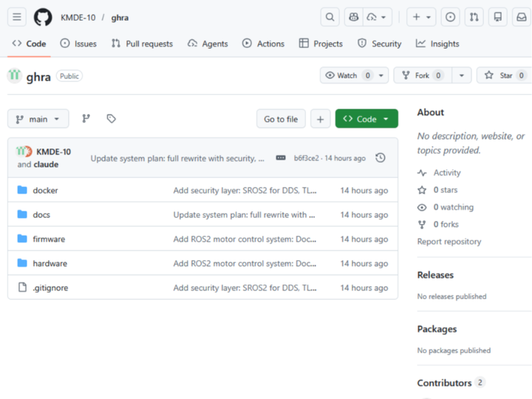This screenshot has height=399, width=532.
Task: Open the docker folder
Action: pos(45,190)
